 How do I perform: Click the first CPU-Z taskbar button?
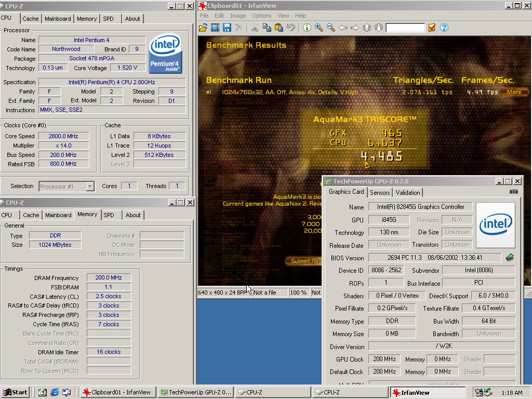coord(273,393)
